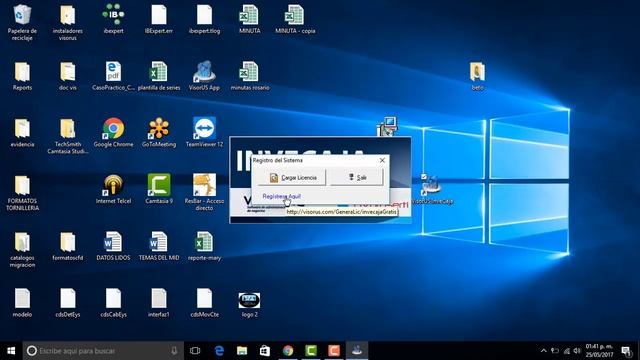Switch to orange Camtasia recorder taskbar icon
Viewport: 640px width, 360px height.
(334, 351)
